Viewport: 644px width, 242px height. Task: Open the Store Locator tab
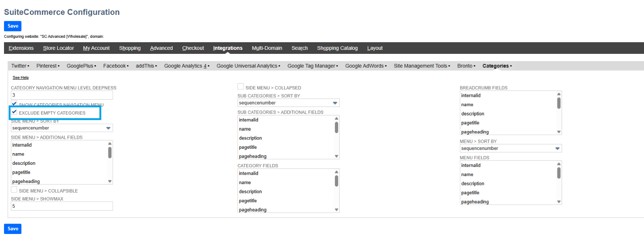[58, 48]
